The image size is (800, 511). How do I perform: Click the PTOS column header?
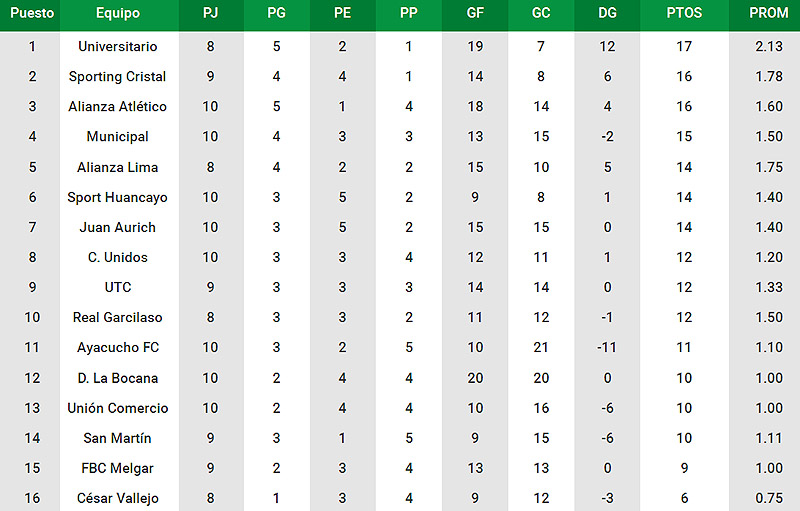click(684, 13)
